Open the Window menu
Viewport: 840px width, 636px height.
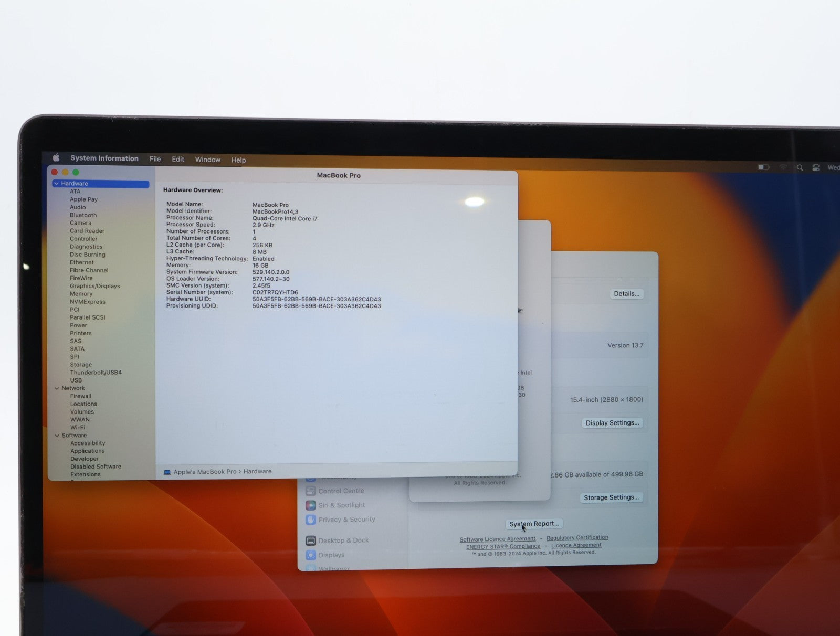[x=207, y=160]
